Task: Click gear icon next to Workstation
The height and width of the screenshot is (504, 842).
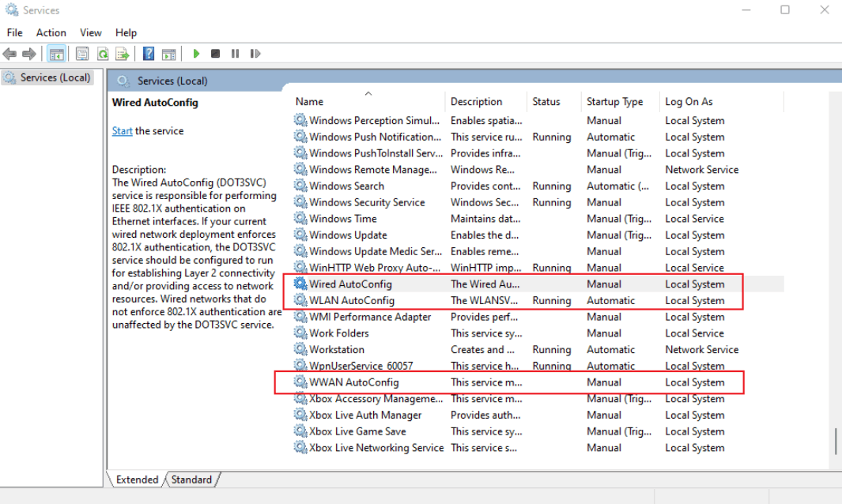Action: coord(300,349)
